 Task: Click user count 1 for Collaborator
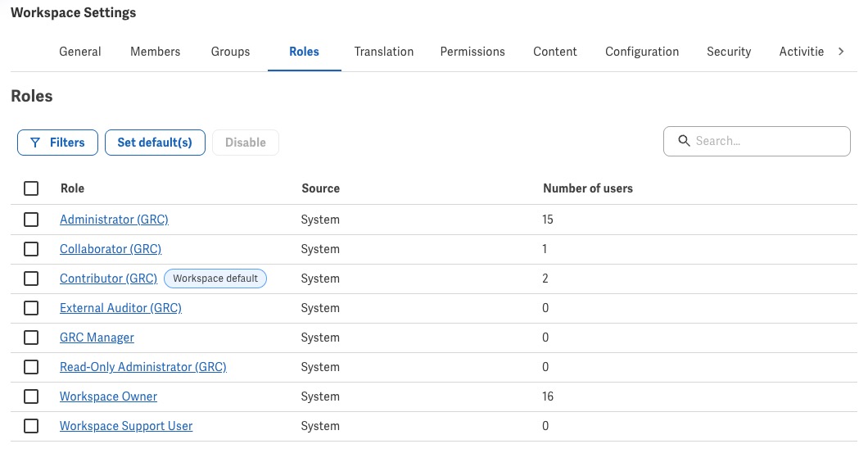545,249
